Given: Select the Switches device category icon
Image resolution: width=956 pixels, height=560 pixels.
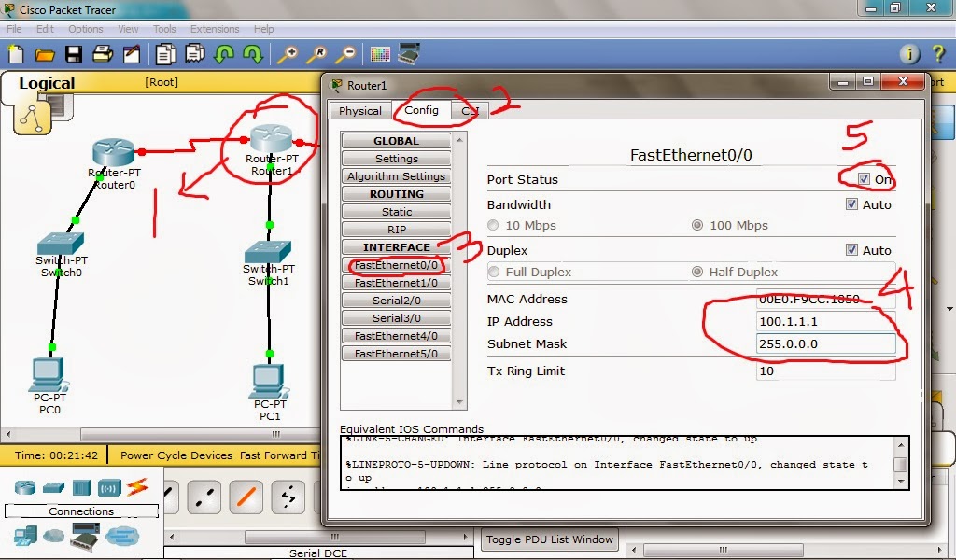Looking at the screenshot, I should coord(53,487).
